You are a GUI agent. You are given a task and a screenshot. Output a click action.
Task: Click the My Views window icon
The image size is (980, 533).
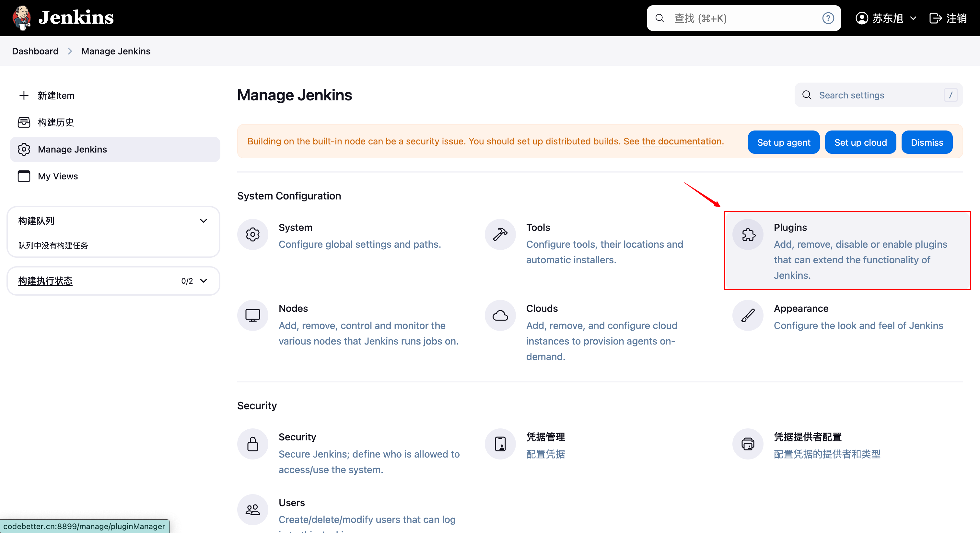24,176
